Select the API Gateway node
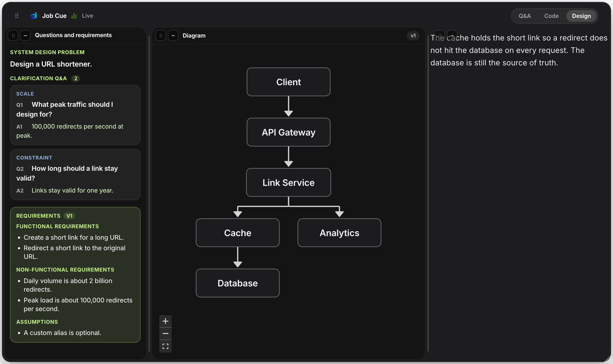Viewport: 613px width, 364px height. (289, 132)
